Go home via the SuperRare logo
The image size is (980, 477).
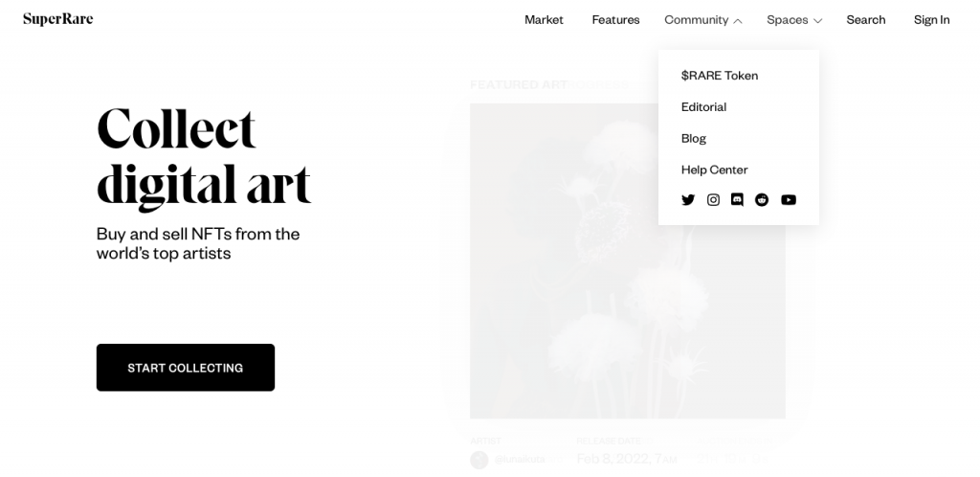pyautogui.click(x=58, y=19)
